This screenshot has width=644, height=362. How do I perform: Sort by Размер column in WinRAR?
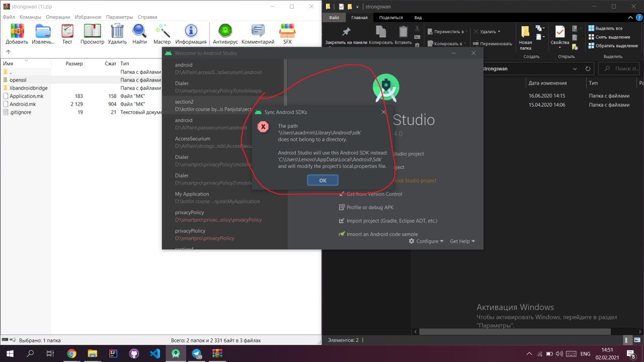pyautogui.click(x=68, y=64)
